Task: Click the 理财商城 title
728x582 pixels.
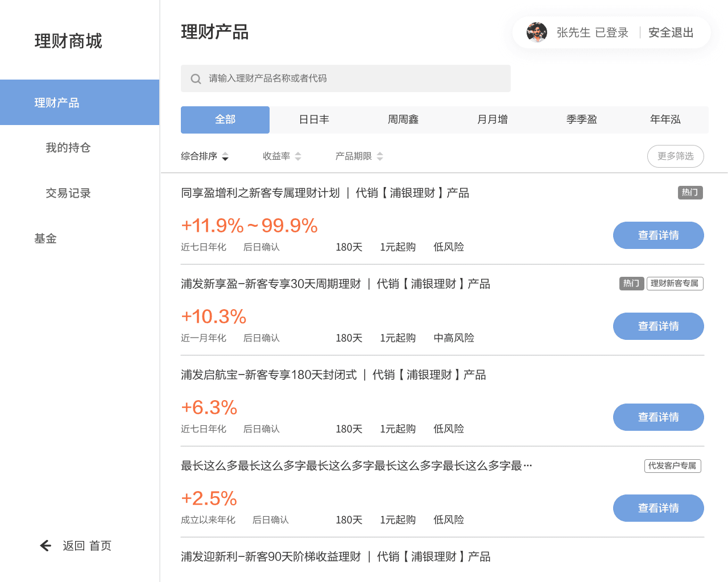Action: tap(68, 41)
